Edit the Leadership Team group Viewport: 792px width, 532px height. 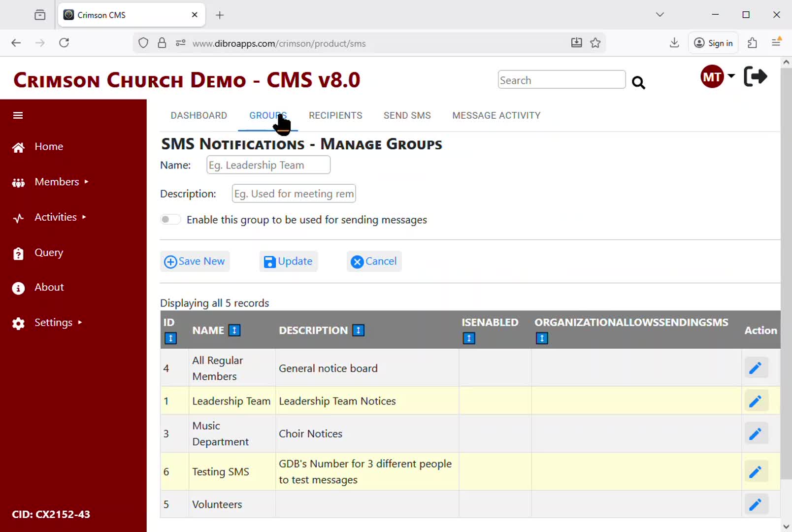click(755, 401)
